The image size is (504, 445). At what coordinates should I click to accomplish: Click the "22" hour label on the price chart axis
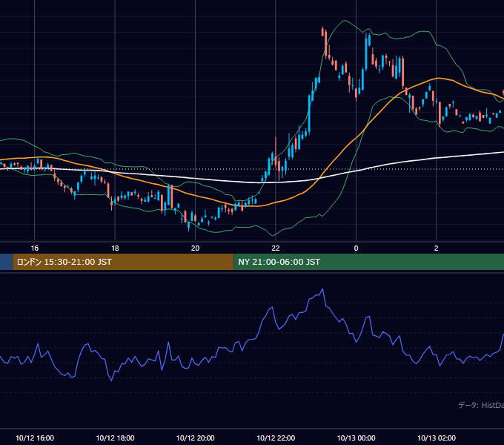(276, 248)
